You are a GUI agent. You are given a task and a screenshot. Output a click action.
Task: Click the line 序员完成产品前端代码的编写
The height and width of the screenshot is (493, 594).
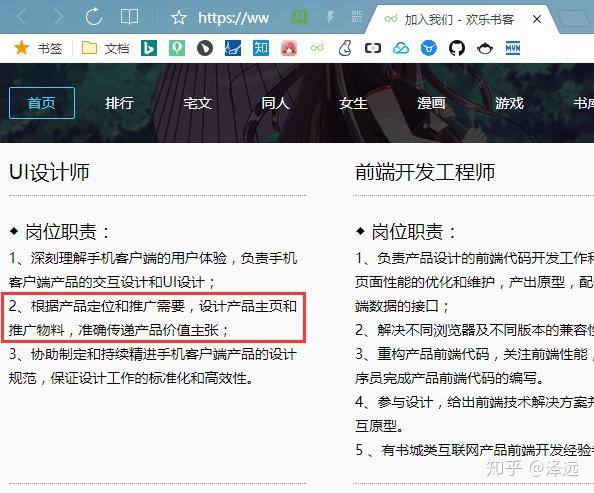(x=450, y=378)
